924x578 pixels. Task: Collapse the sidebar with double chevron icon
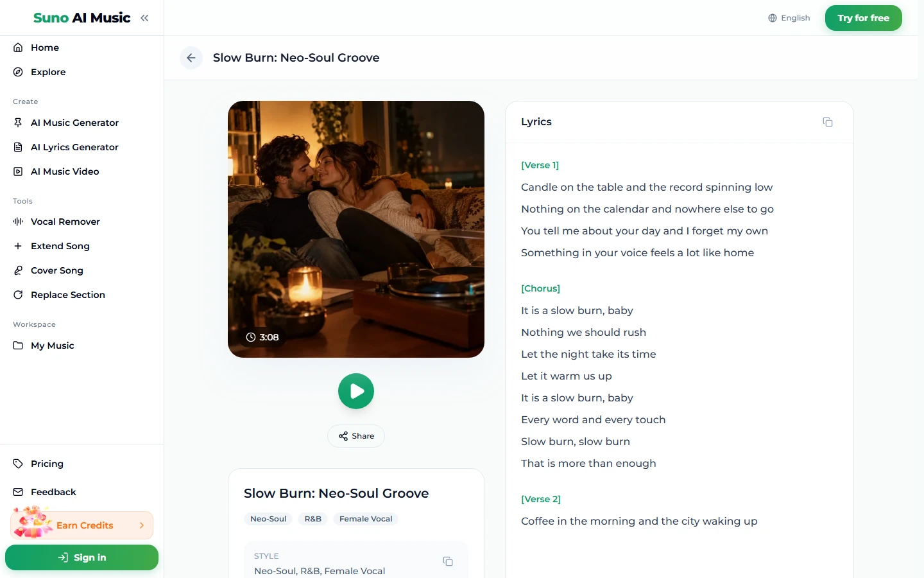click(x=144, y=18)
